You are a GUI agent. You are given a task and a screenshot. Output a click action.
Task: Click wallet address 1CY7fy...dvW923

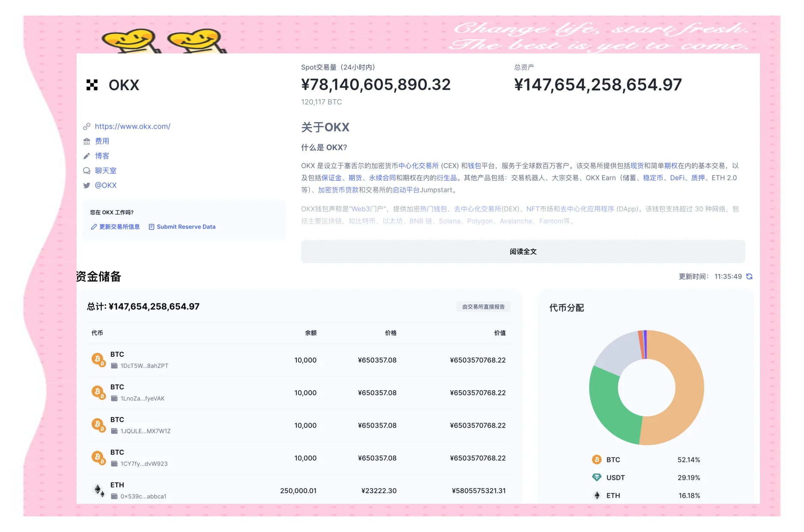(144, 464)
